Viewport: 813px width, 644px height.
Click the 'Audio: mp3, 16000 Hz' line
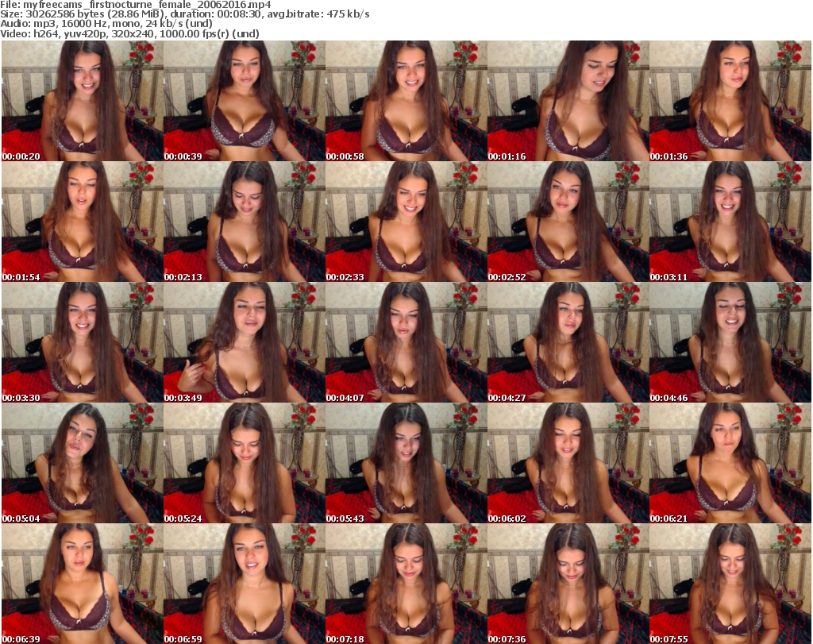point(106,24)
